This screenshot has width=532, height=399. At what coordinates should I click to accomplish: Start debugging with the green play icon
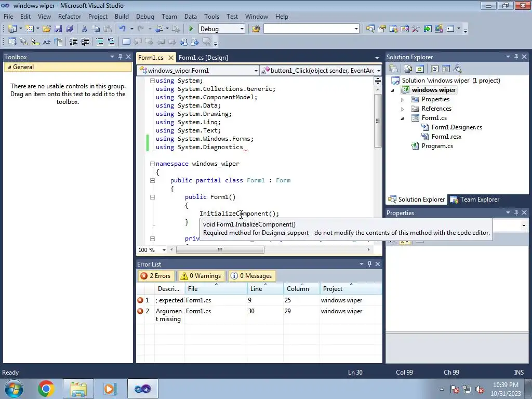point(191,29)
